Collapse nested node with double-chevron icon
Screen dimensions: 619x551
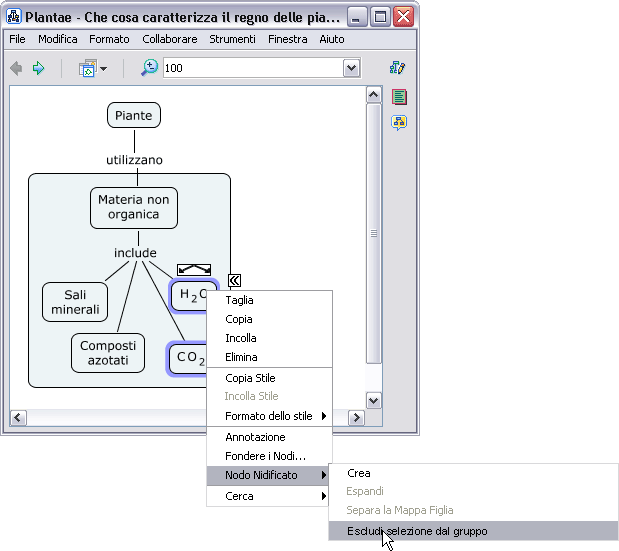pyautogui.click(x=234, y=281)
